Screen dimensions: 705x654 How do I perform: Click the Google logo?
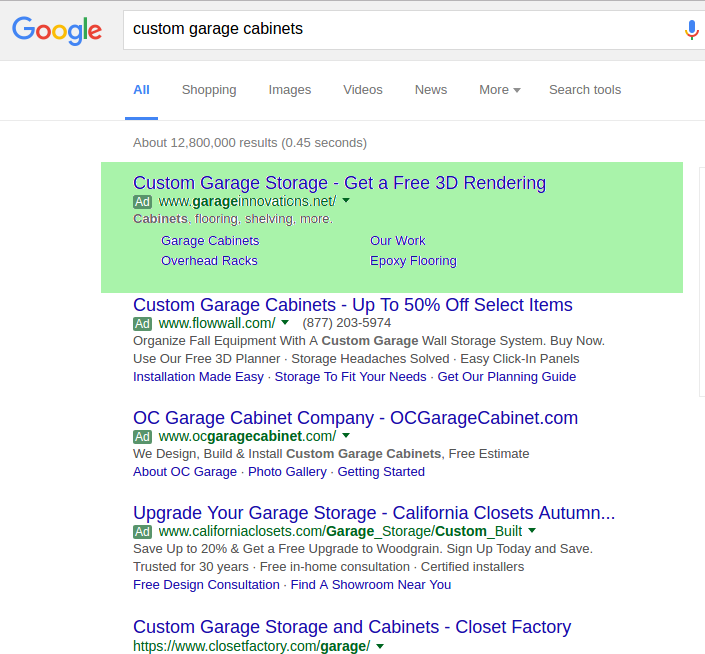[x=57, y=31]
